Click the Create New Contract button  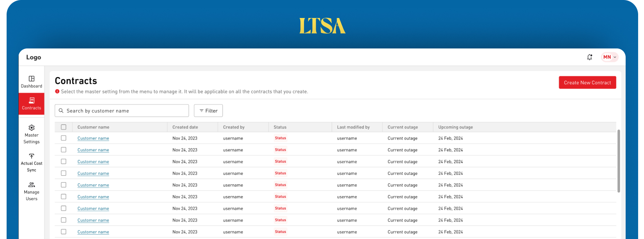(587, 83)
